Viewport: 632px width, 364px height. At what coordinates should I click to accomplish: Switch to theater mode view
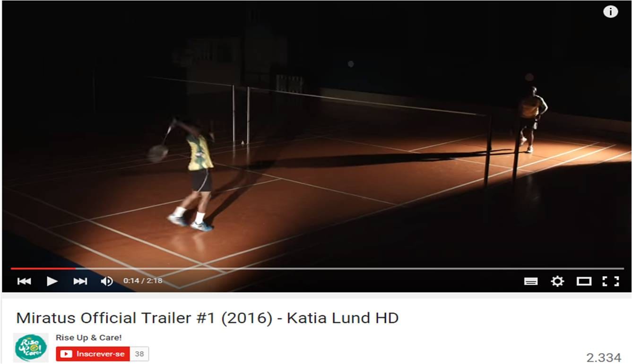click(x=584, y=281)
